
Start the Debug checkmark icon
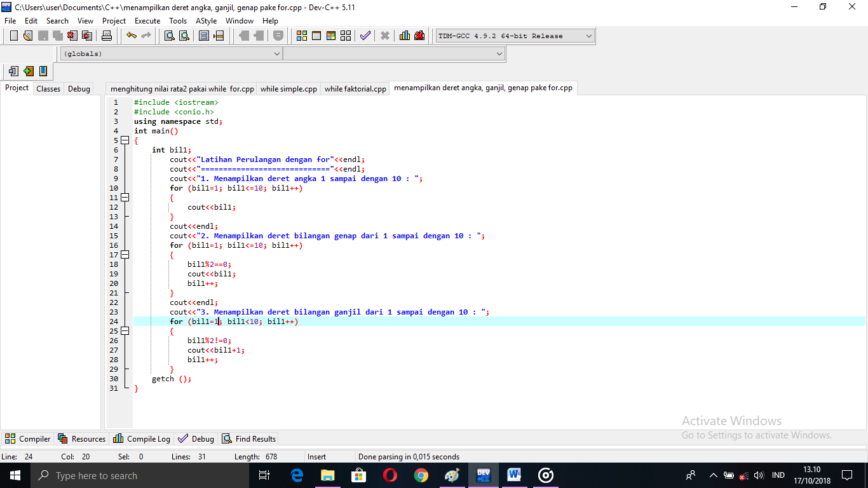click(x=365, y=36)
